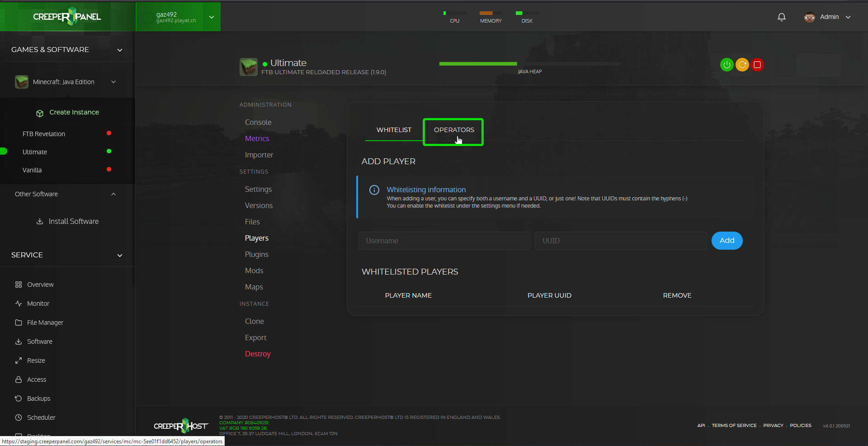This screenshot has height=446, width=868.
Task: Open the Terms of Service link
Action: 734,426
